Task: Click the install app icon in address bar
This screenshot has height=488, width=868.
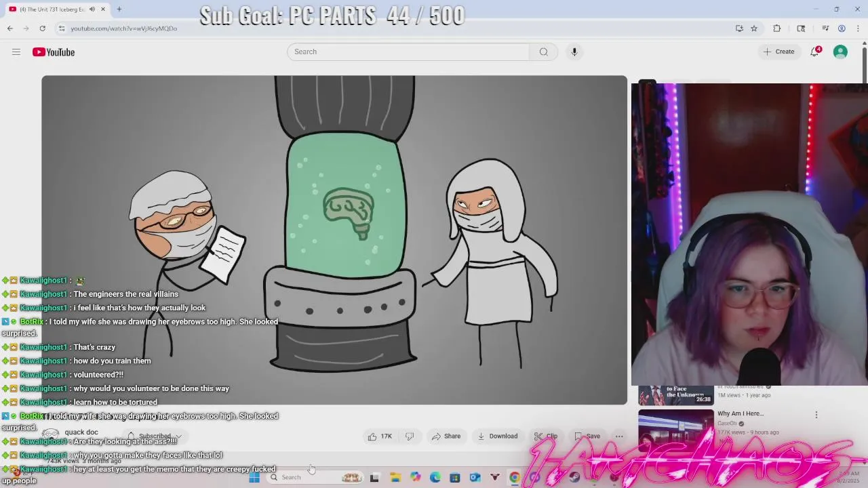Action: click(x=739, y=28)
